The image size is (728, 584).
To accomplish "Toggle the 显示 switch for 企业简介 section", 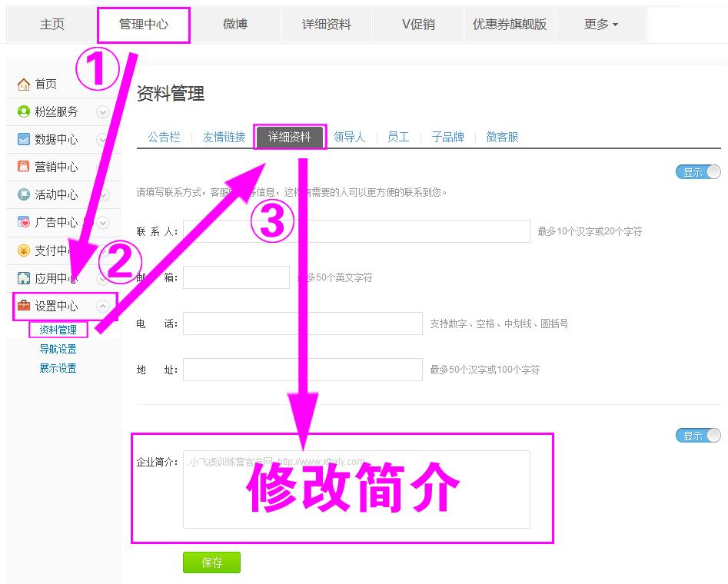I will (x=698, y=436).
